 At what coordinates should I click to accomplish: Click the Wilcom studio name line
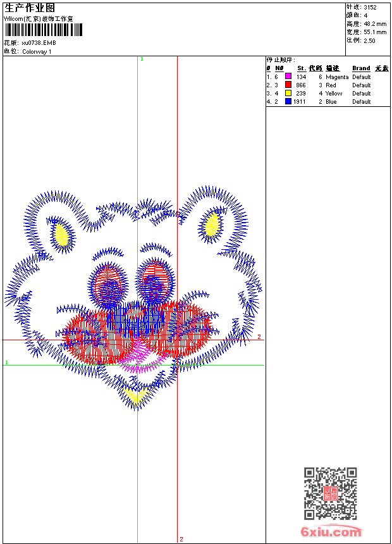[39, 19]
